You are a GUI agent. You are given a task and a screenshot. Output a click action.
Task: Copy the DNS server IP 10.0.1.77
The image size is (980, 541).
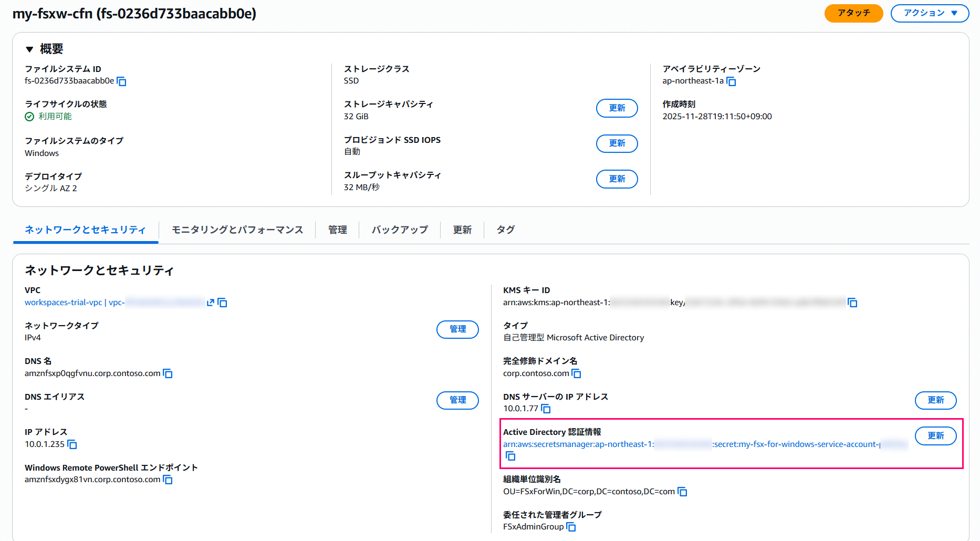point(546,409)
